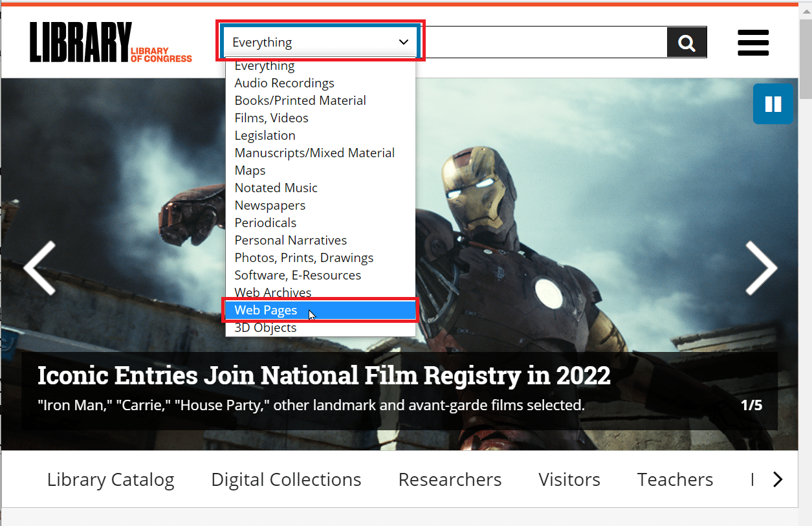Click the Library of Congress logo
Screen dimensions: 812x526
111,43
